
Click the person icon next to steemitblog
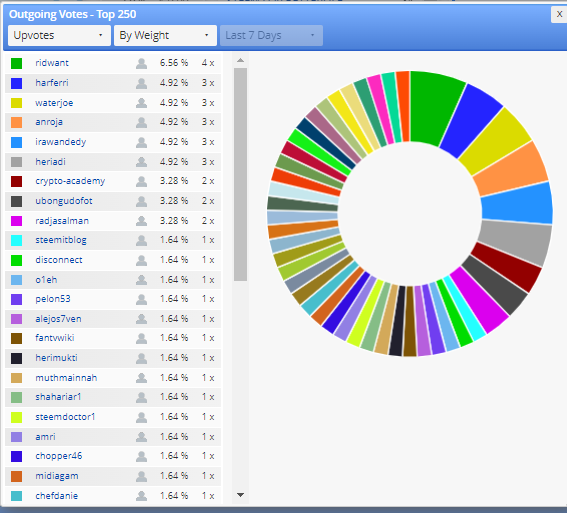tap(141, 240)
